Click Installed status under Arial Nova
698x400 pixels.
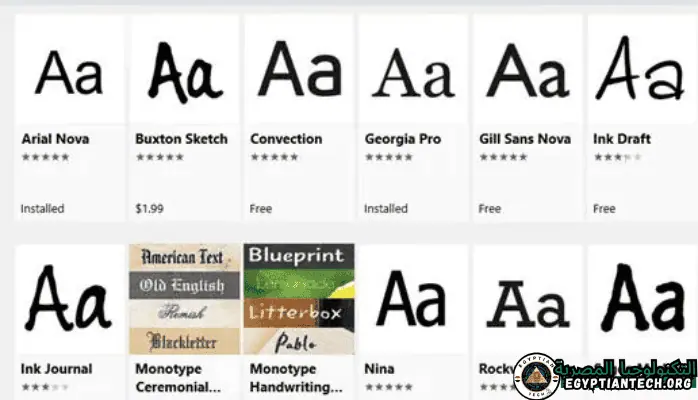42,209
